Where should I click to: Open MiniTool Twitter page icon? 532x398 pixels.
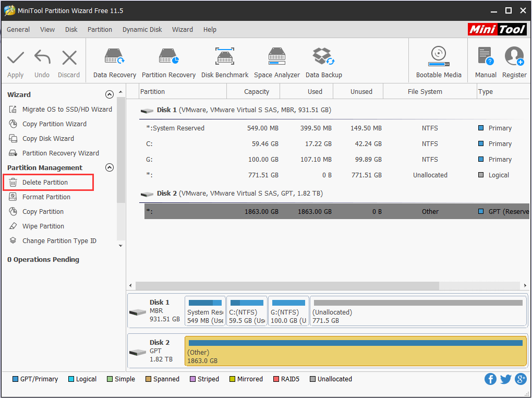pyautogui.click(x=505, y=379)
